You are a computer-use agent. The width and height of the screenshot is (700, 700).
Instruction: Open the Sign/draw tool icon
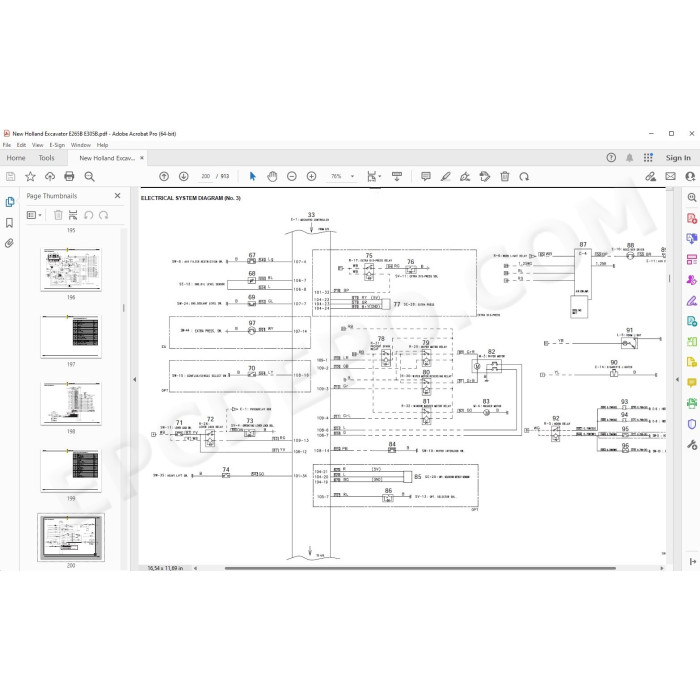coord(465,176)
